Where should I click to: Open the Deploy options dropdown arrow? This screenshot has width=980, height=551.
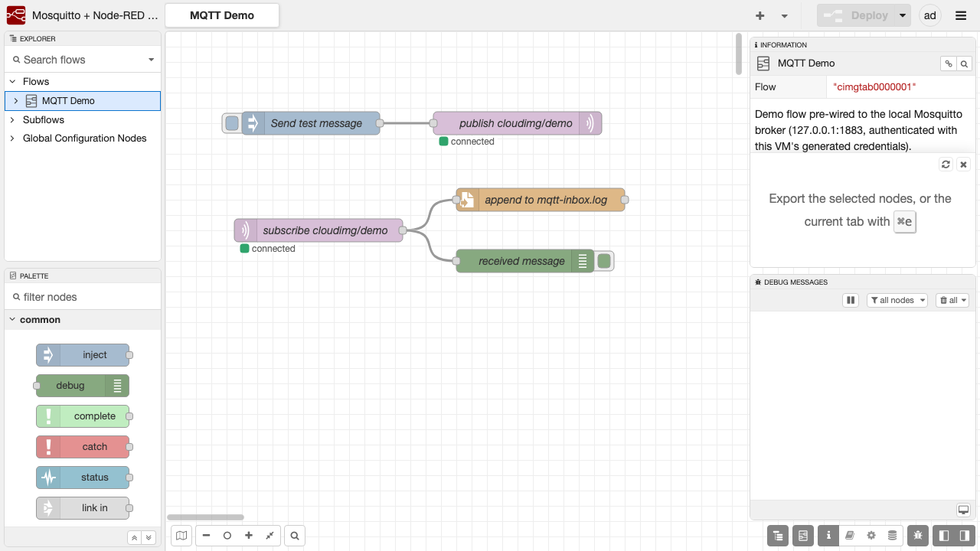point(903,15)
